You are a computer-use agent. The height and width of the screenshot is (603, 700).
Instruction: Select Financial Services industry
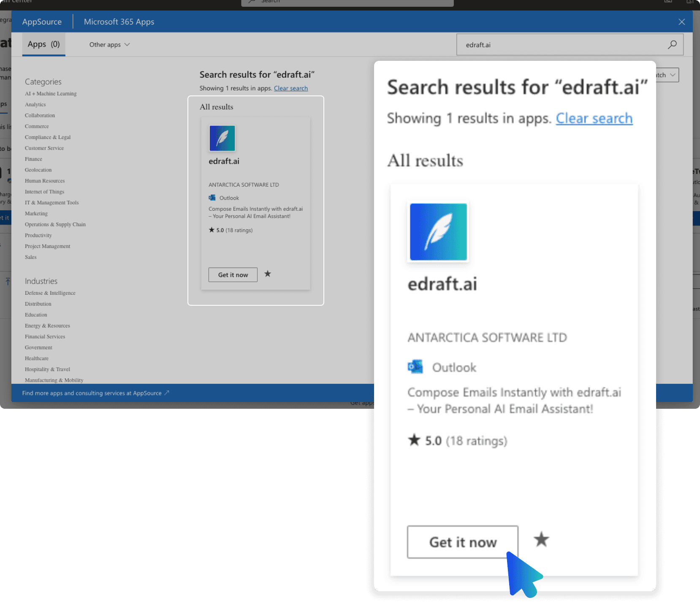(45, 337)
